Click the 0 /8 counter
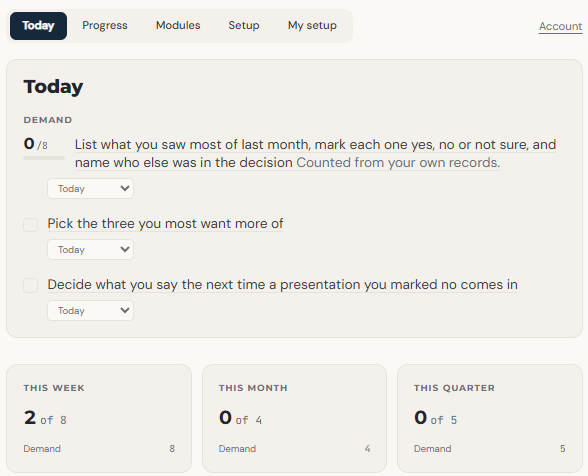 [x=36, y=144]
